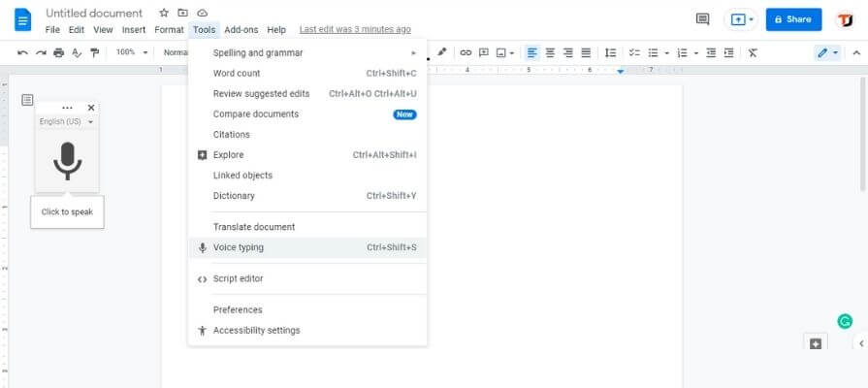Open the English (US) language dropdown
This screenshot has width=868, height=388.
[66, 122]
